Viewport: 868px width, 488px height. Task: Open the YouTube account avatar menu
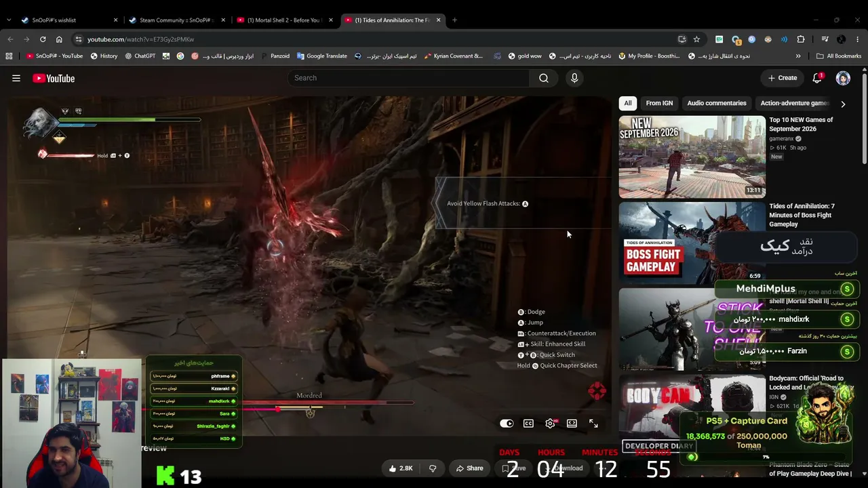843,78
